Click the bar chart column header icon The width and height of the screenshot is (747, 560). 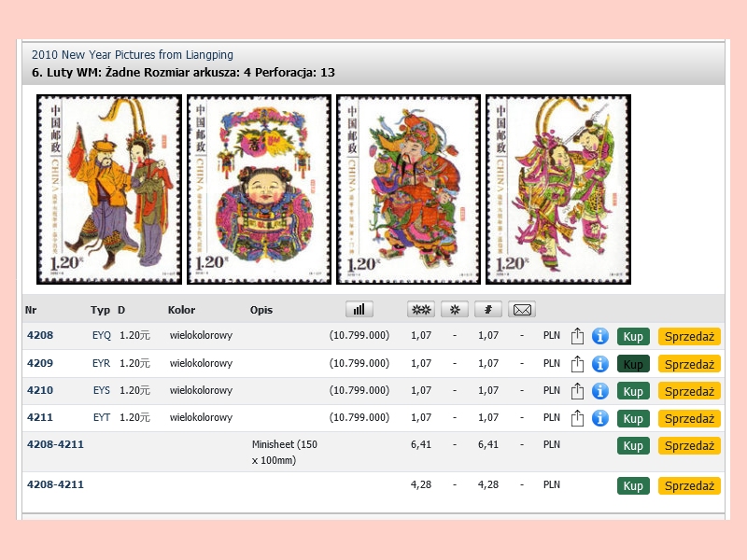coord(359,310)
